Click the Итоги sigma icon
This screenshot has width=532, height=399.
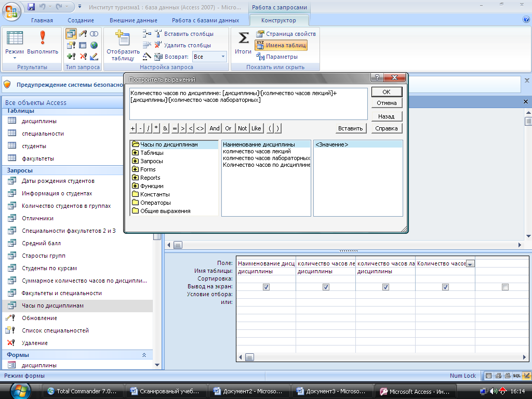(243, 37)
